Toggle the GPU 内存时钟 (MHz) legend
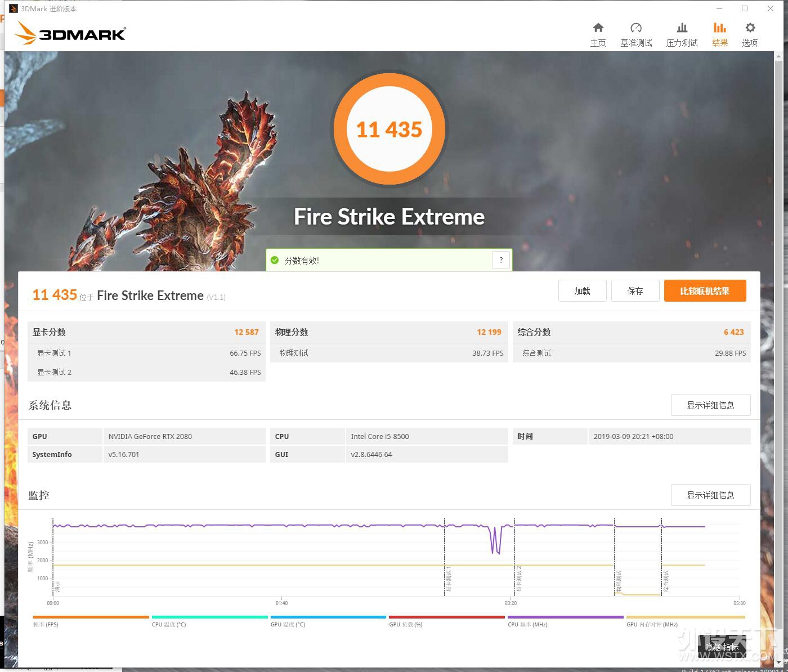Image resolution: width=788 pixels, height=672 pixels. pyautogui.click(x=686, y=617)
